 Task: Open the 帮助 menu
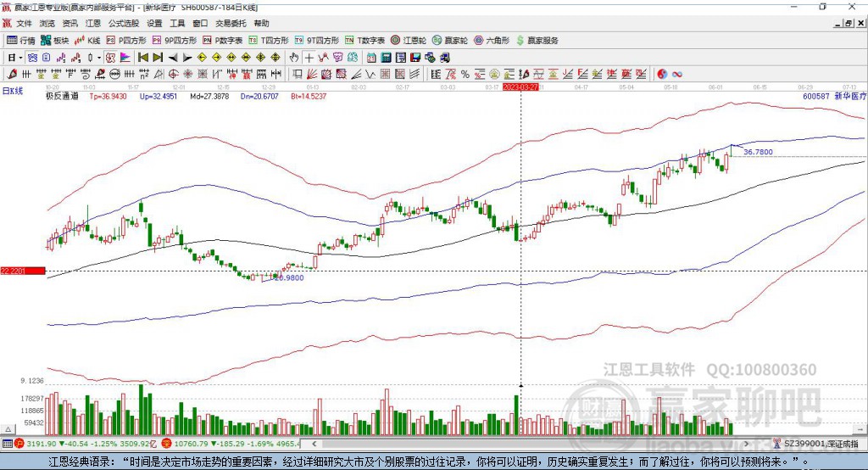tap(261, 23)
